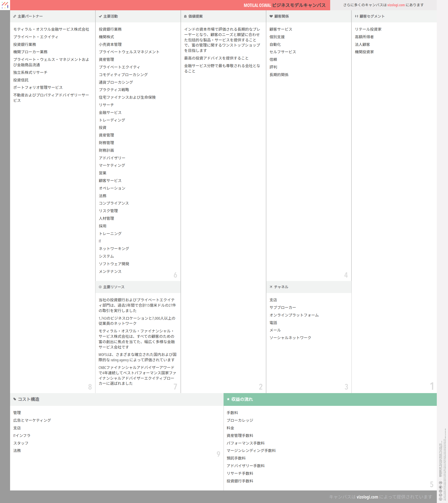Click the Vizologi logo icon
The height and width of the screenshot is (503, 448).
(5, 5)
